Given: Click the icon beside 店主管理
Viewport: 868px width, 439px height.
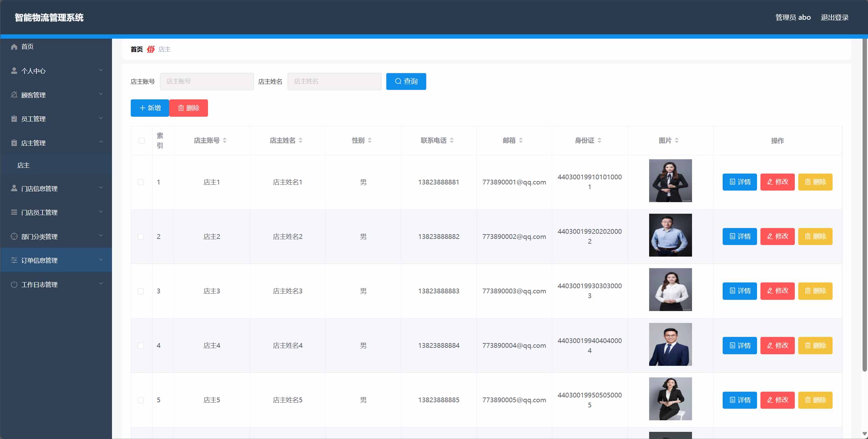Looking at the screenshot, I should (x=14, y=143).
